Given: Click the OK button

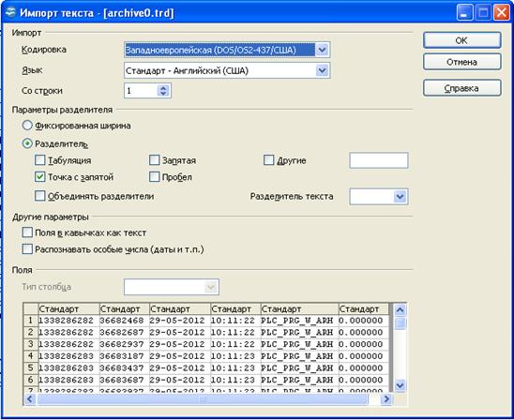Looking at the screenshot, I should (461, 40).
